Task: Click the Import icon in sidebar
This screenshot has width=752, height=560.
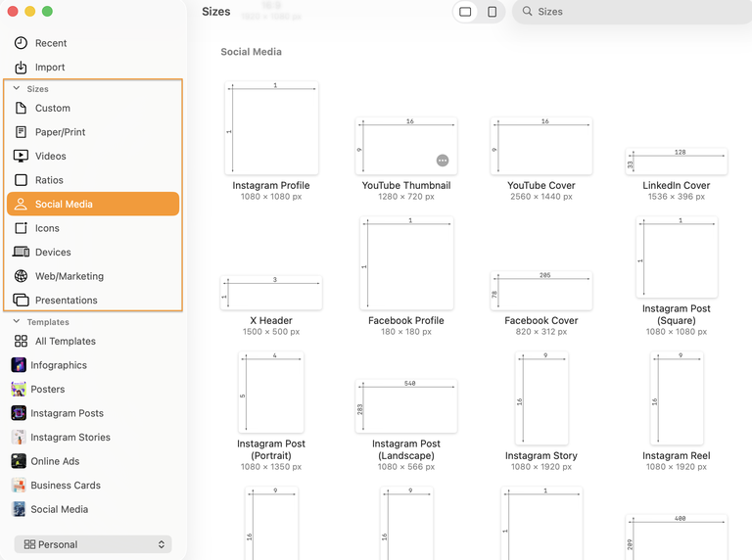Action: 21,68
